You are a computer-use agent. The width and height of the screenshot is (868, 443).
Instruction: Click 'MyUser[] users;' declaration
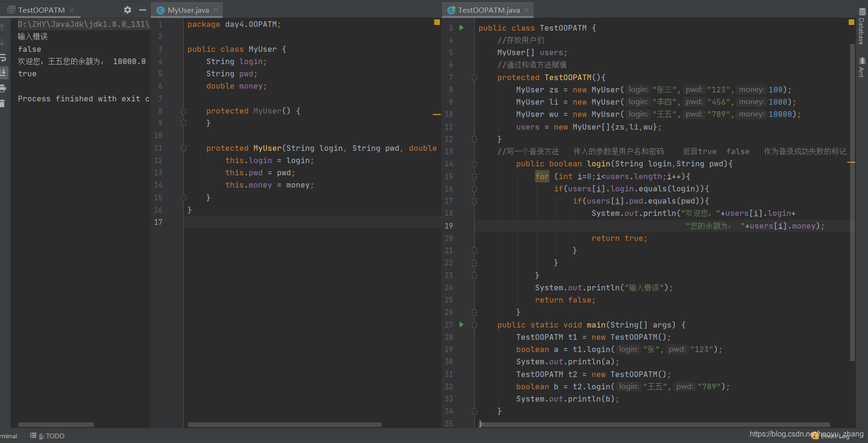532,53
